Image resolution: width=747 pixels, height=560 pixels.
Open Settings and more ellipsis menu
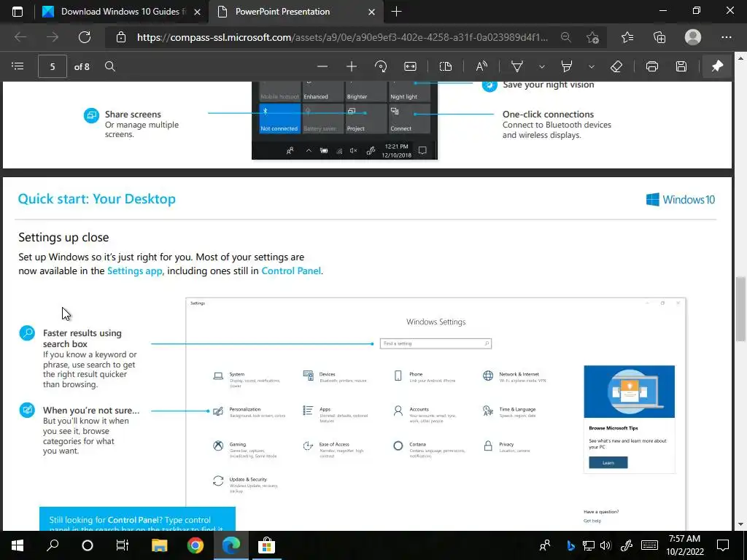pos(727,37)
